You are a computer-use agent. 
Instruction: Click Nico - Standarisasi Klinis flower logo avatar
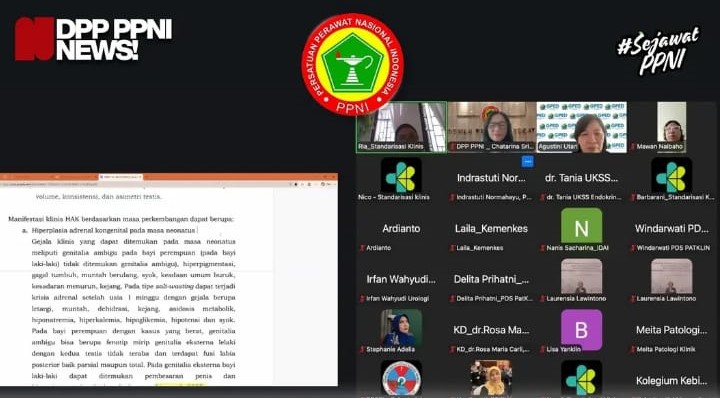click(401, 176)
